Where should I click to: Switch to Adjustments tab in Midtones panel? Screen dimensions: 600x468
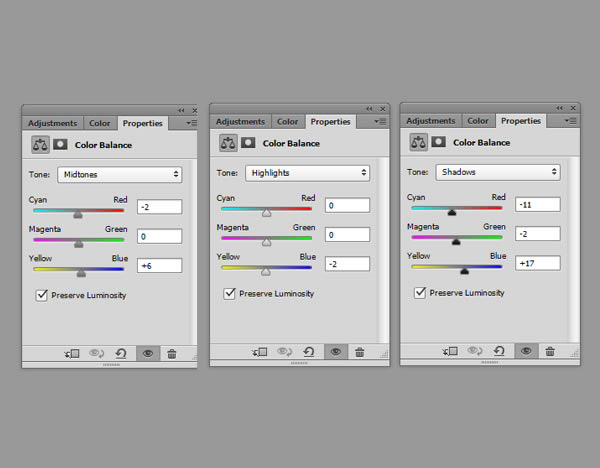pos(52,123)
